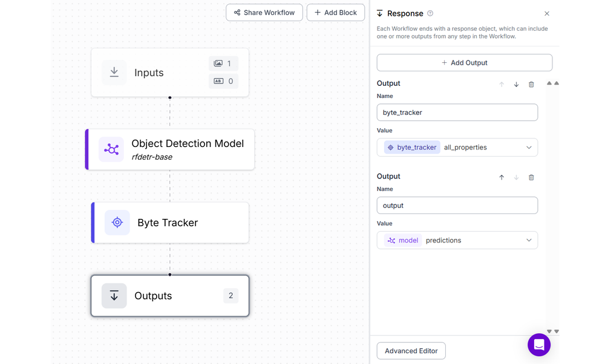
Task: Click the Object Detection Model node icon
Action: [111, 149]
